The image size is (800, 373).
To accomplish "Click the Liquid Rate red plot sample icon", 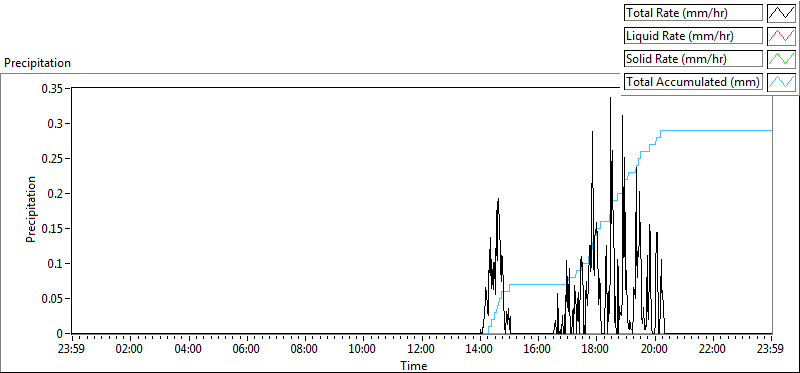I will click(x=781, y=36).
